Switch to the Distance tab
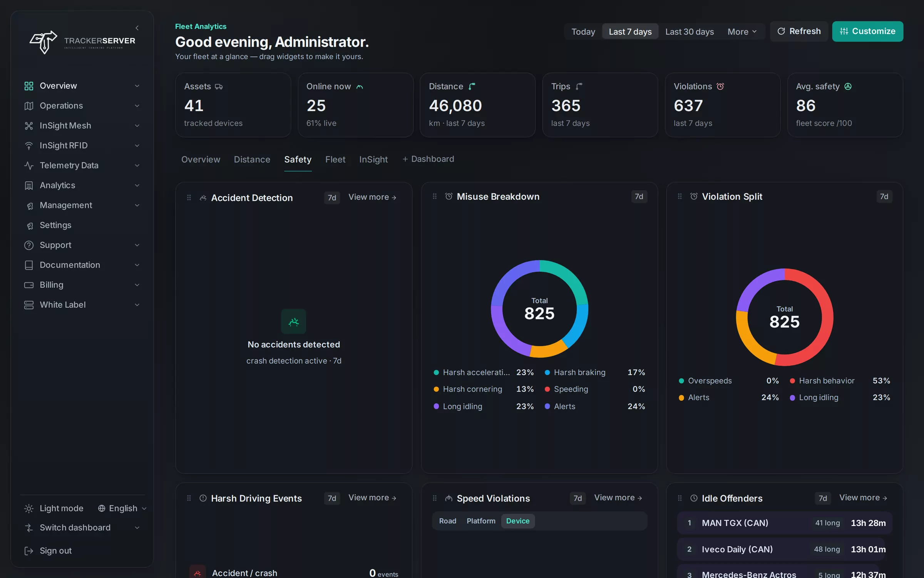924x578 pixels. pyautogui.click(x=252, y=160)
